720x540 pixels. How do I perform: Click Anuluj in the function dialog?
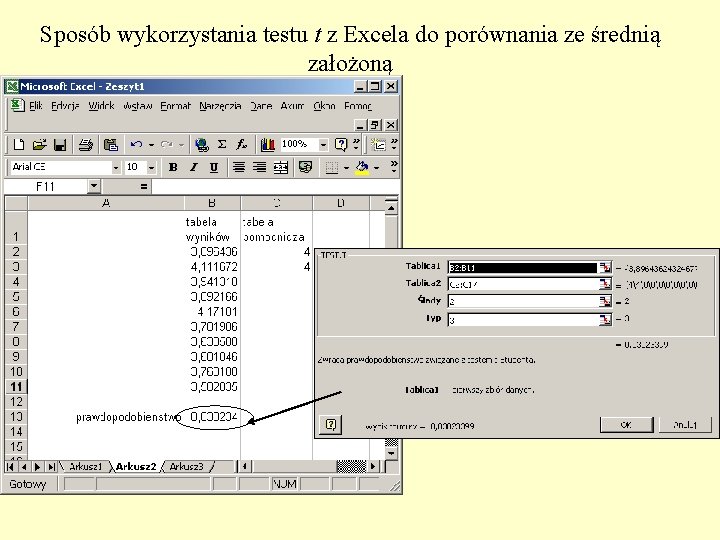[x=685, y=425]
